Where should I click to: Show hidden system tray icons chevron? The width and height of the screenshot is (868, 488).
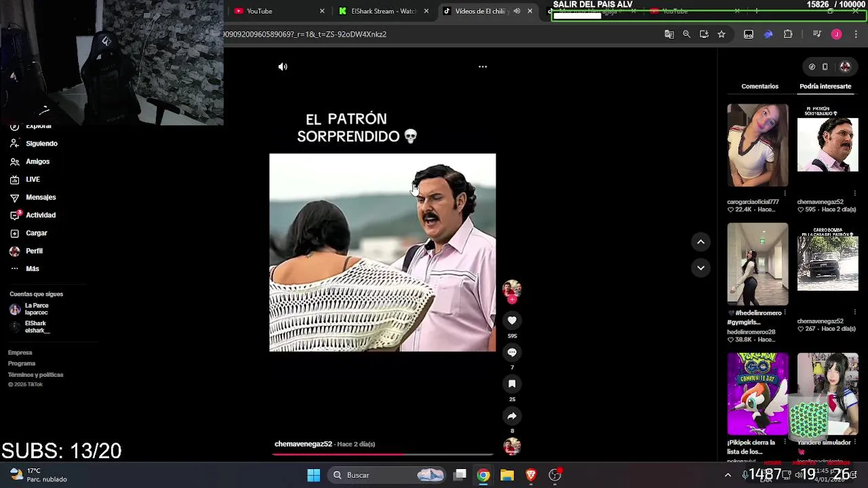pyautogui.click(x=728, y=475)
